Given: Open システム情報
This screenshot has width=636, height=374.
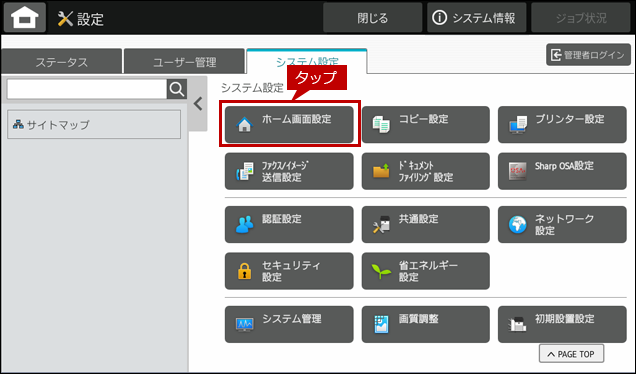Looking at the screenshot, I should pyautogui.click(x=477, y=18).
